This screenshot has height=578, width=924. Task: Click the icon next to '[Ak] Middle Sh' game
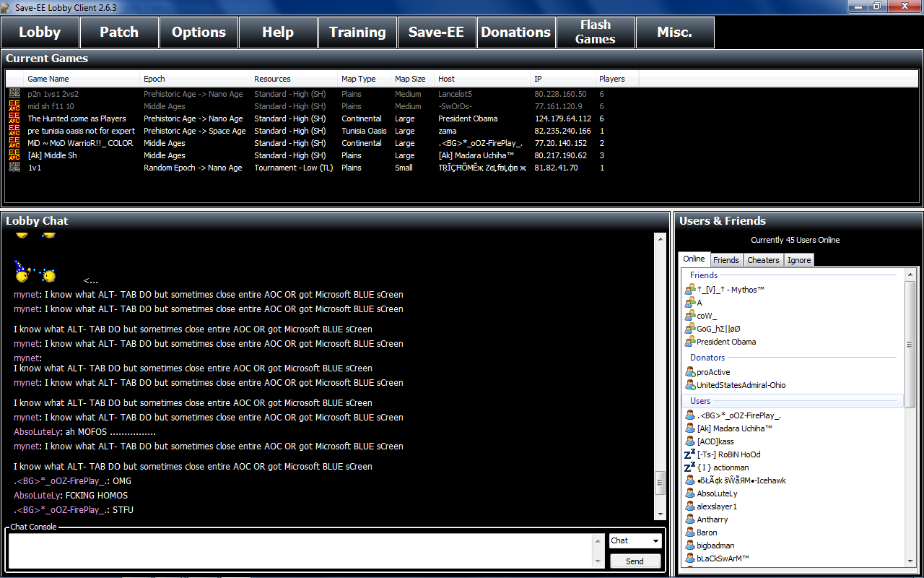14,155
